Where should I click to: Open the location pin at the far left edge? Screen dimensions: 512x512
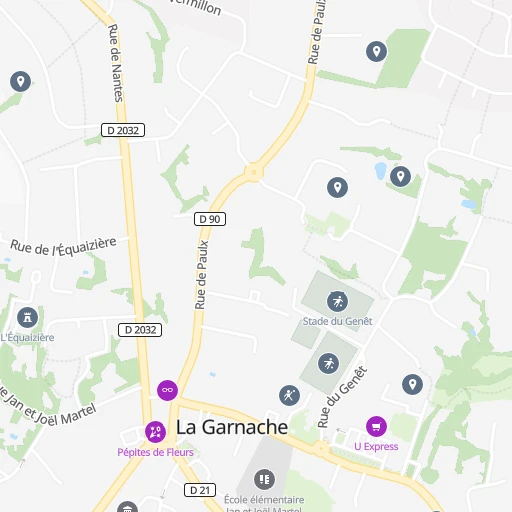(x=20, y=81)
